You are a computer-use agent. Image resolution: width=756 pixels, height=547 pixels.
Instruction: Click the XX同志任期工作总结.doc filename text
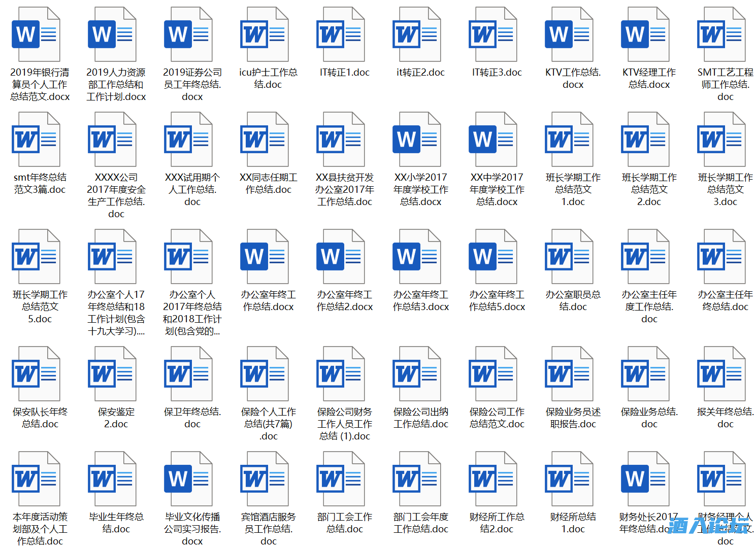[268, 183]
